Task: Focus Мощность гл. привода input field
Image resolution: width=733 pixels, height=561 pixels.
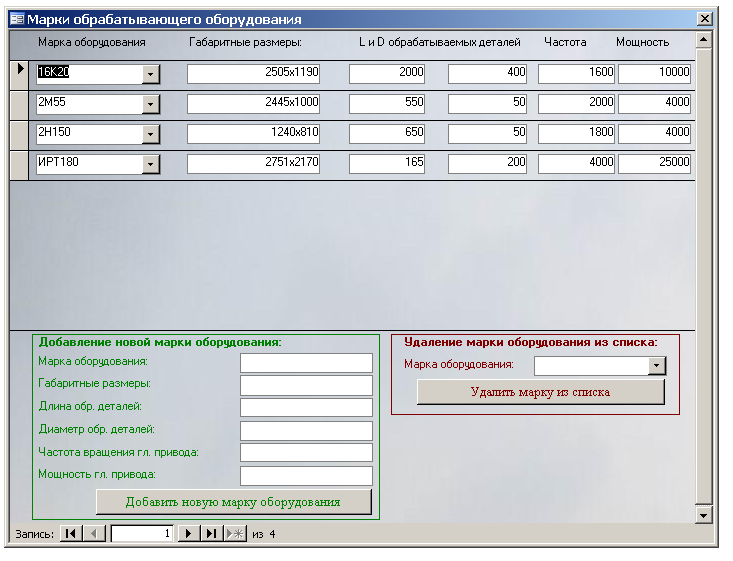Action: [306, 475]
